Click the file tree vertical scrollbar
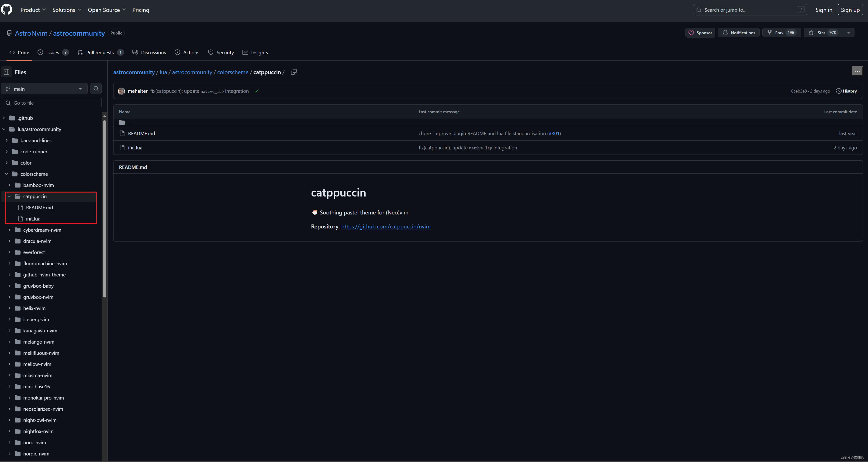Image resolution: width=868 pixels, height=462 pixels. 104,209
